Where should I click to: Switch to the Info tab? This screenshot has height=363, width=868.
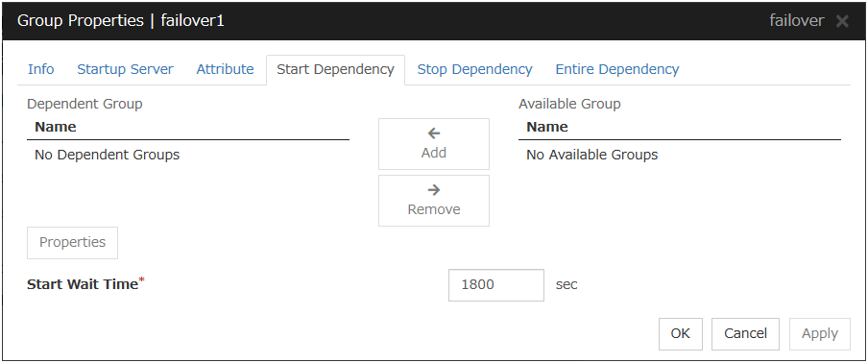coord(41,70)
